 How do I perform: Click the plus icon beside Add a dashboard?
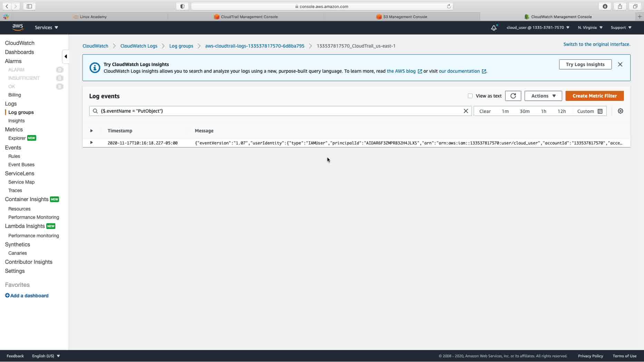click(7, 295)
